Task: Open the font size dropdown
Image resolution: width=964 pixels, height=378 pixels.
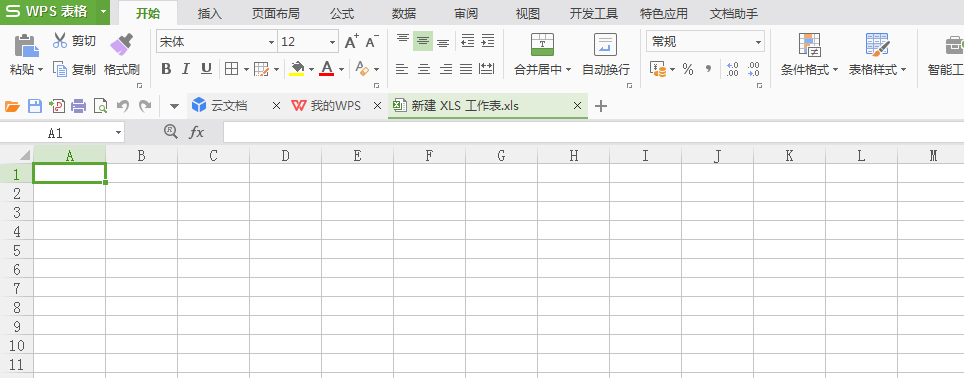Action: tap(333, 42)
